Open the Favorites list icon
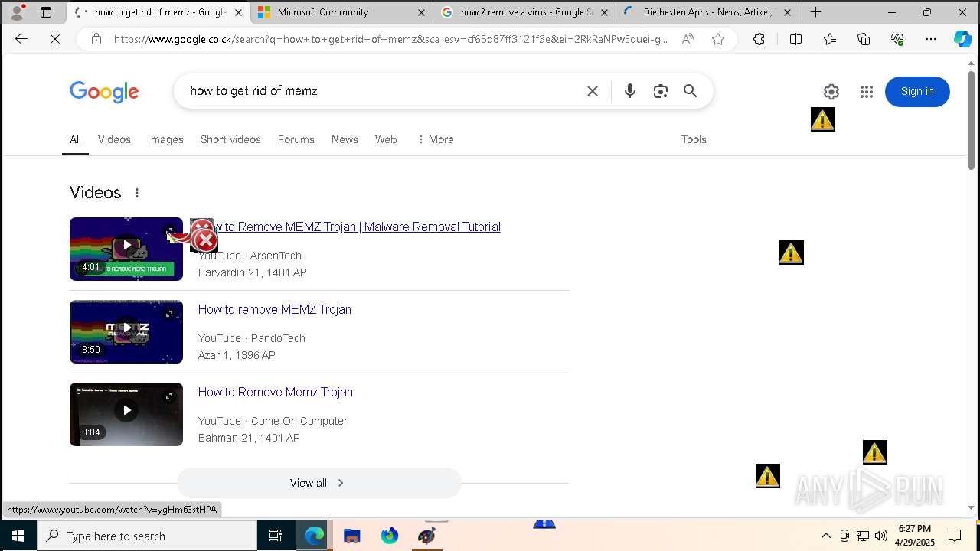The height and width of the screenshot is (551, 980). [830, 39]
